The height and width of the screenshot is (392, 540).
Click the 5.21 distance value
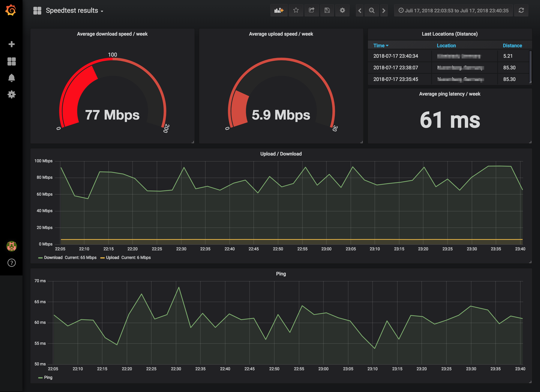coord(508,56)
